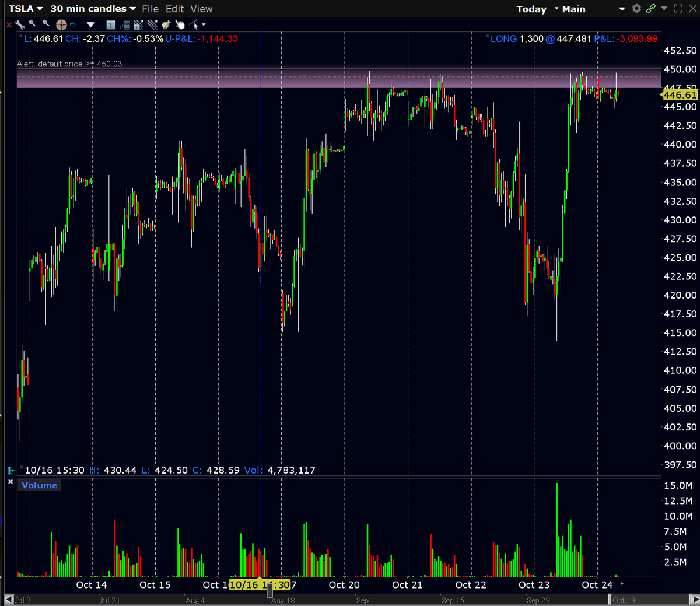Click the alert default price label

click(x=69, y=64)
